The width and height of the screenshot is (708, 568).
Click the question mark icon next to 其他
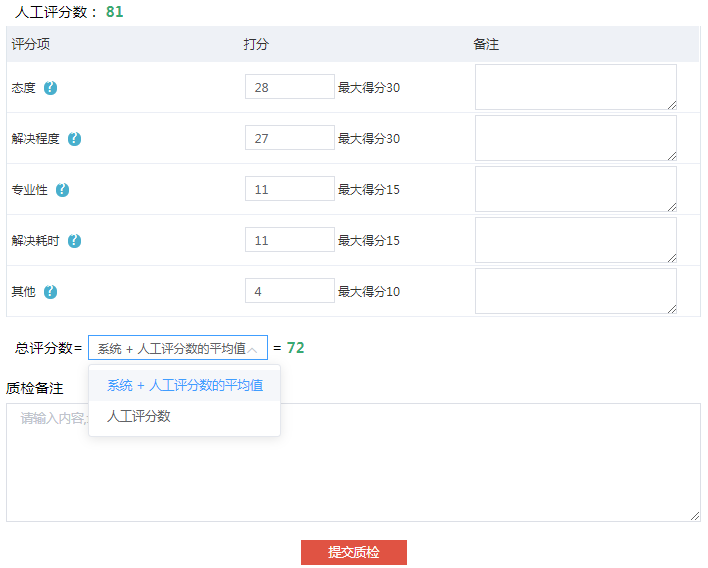(51, 292)
